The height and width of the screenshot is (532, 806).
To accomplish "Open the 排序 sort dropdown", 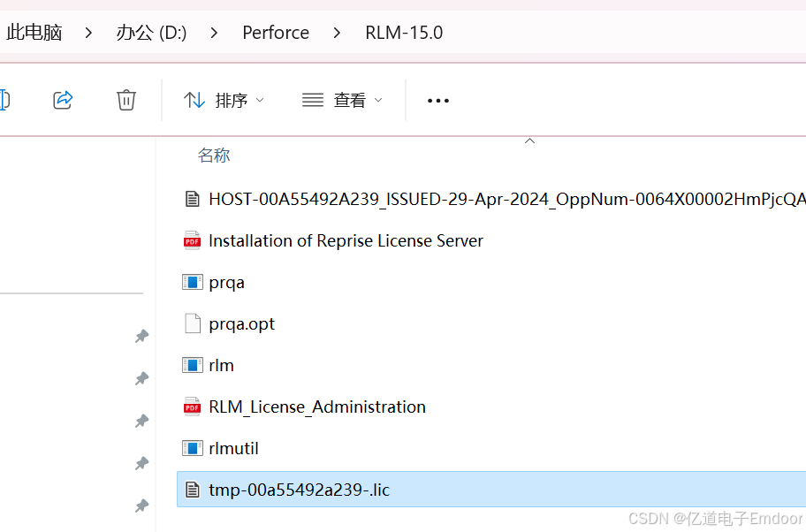I will tap(224, 100).
